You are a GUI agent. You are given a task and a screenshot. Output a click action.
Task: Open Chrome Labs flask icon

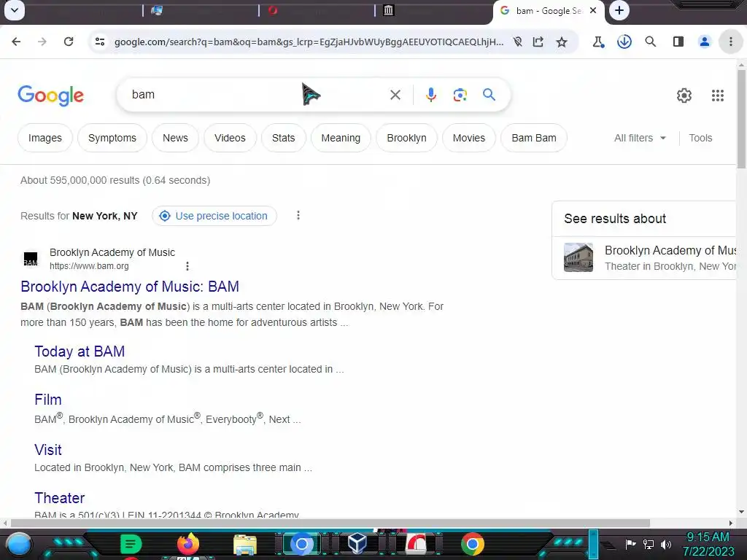point(598,42)
